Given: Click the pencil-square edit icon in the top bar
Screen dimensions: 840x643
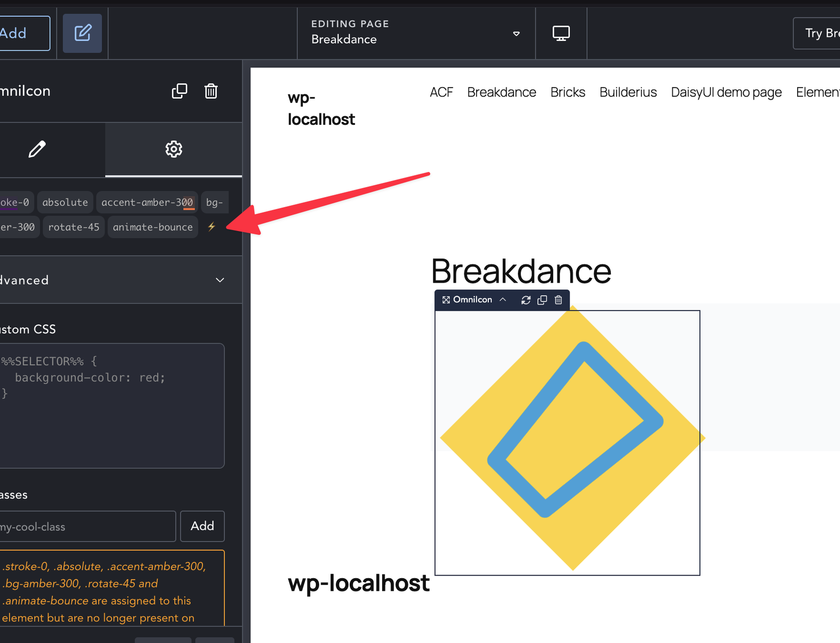Looking at the screenshot, I should [83, 33].
